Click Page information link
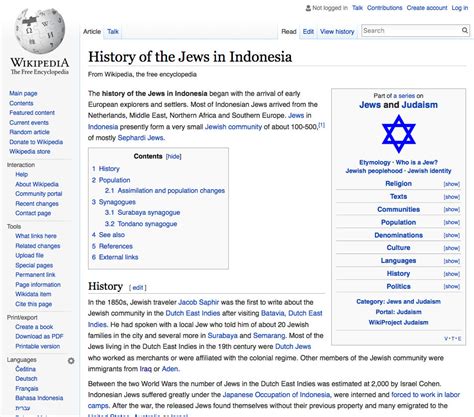Viewport: 474px width, 417px height. point(38,285)
